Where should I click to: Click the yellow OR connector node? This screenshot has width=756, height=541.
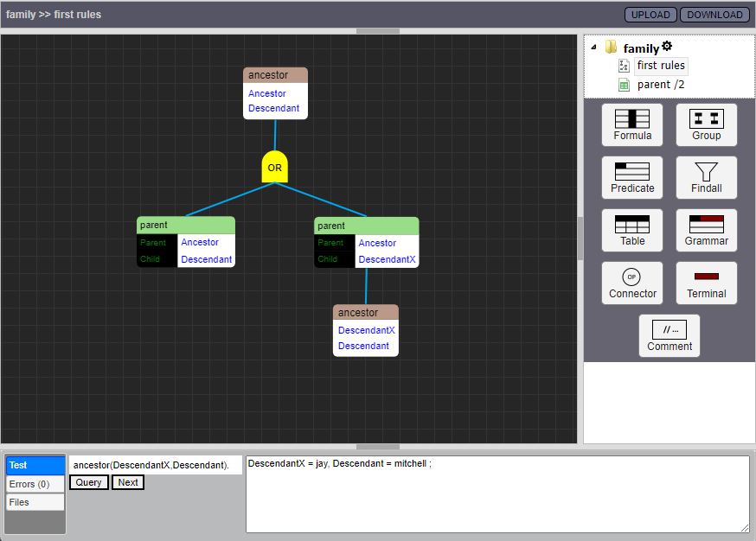point(274,167)
